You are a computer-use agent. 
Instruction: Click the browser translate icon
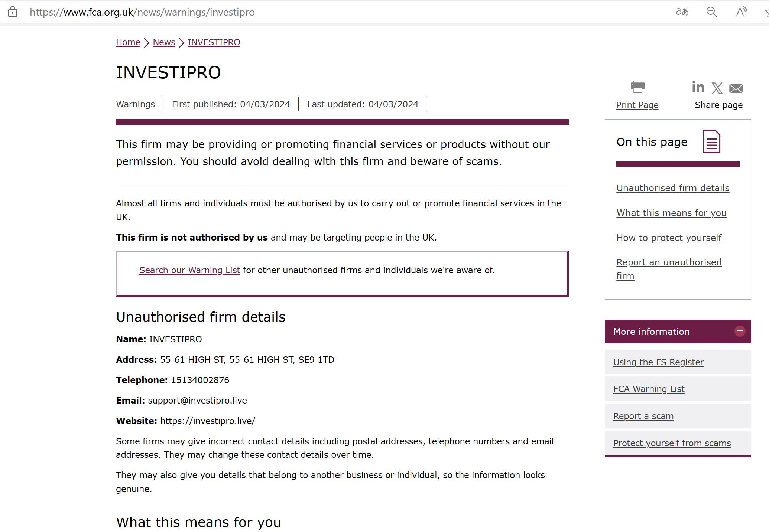pyautogui.click(x=682, y=12)
